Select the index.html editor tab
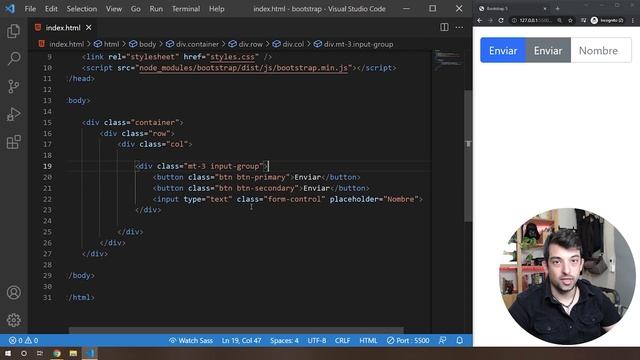Image resolution: width=640 pixels, height=360 pixels. (x=63, y=27)
